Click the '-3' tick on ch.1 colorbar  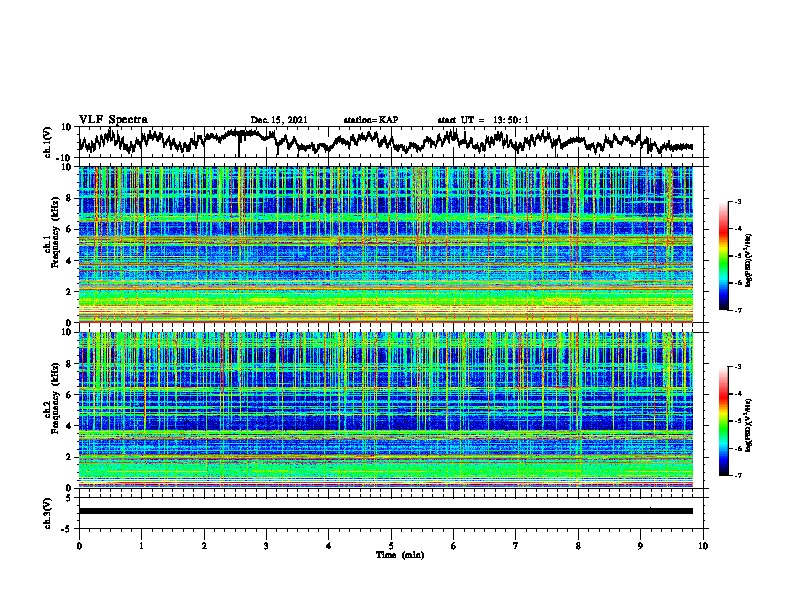[x=737, y=201]
